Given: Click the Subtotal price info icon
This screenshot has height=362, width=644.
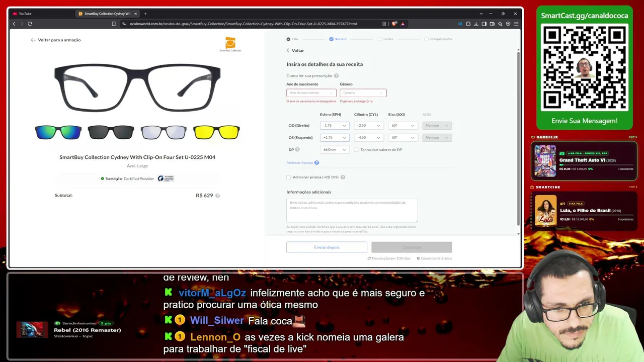Looking at the screenshot, I should (x=217, y=196).
